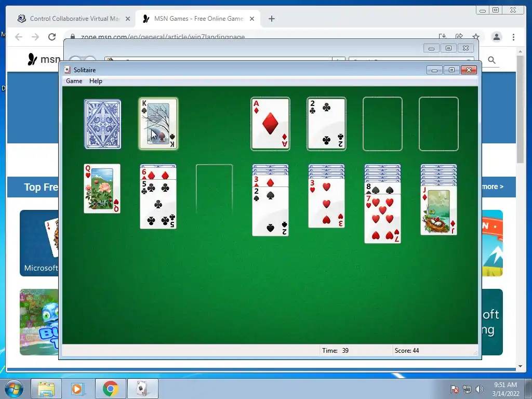This screenshot has height=399, width=532.
Task: Click the 2 of Clubs foundation pile
Action: pos(326,124)
